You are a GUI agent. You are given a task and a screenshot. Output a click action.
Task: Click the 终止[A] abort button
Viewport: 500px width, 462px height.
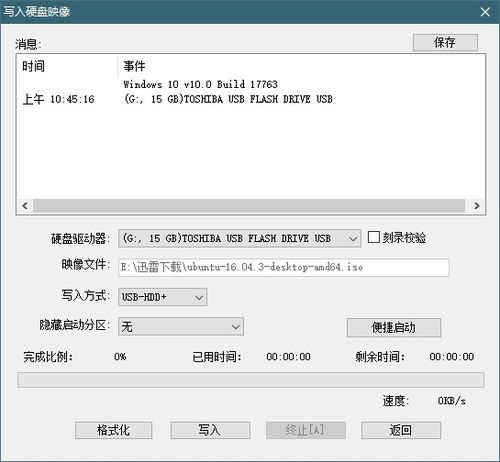click(306, 430)
